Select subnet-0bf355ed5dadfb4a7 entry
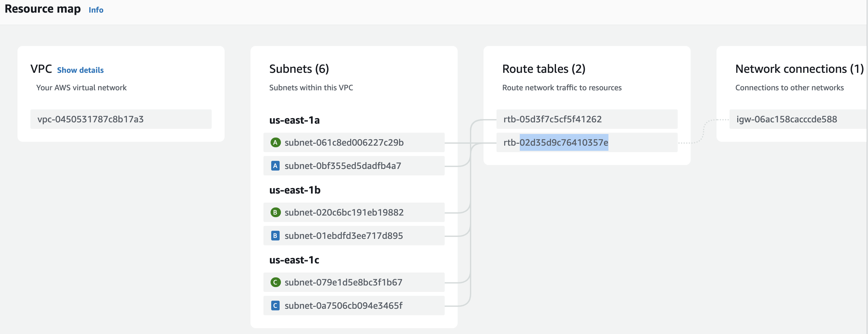 (343, 166)
